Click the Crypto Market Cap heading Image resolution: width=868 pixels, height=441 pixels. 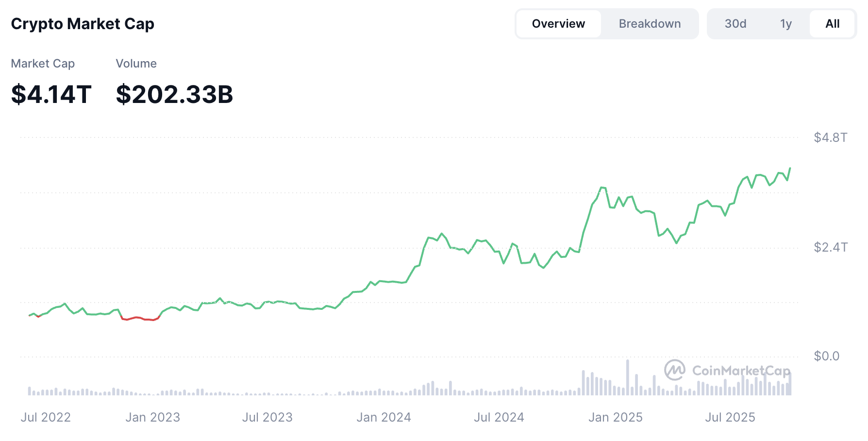pyautogui.click(x=83, y=24)
